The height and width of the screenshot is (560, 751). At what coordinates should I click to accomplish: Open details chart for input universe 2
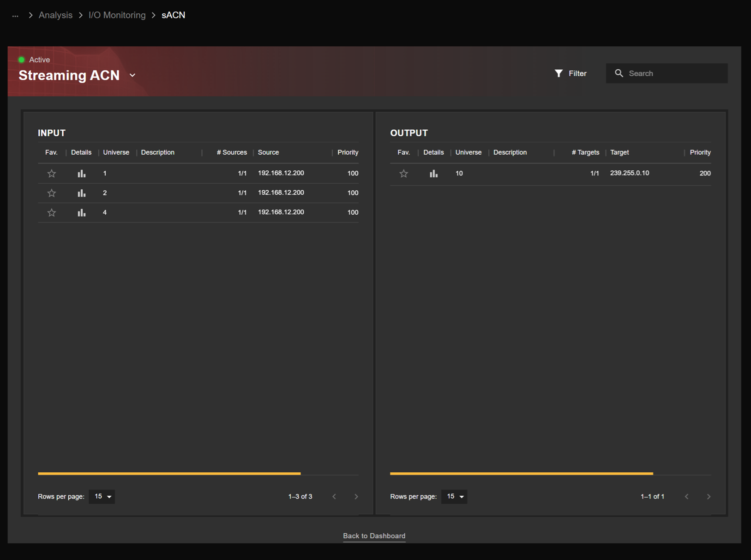pyautogui.click(x=82, y=193)
